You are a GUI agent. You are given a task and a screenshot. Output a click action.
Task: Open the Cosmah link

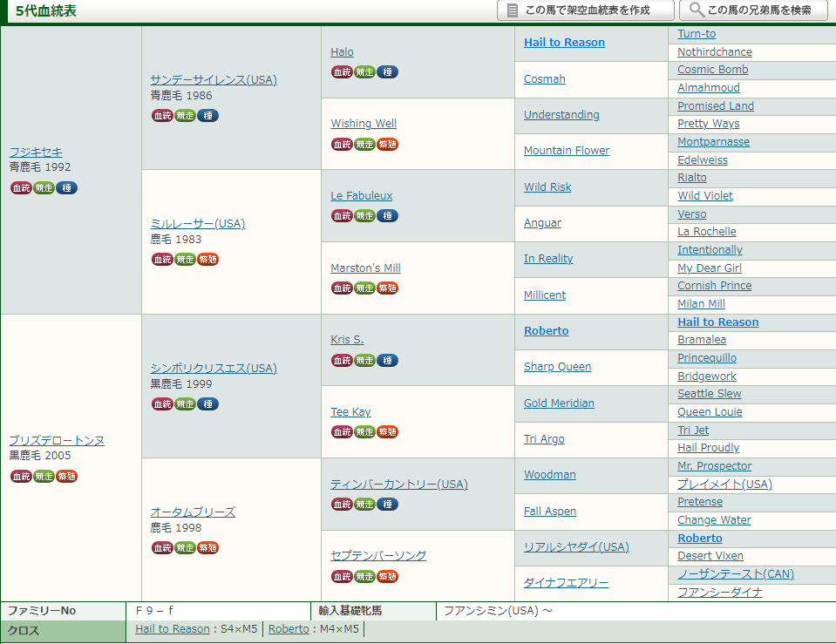[545, 79]
